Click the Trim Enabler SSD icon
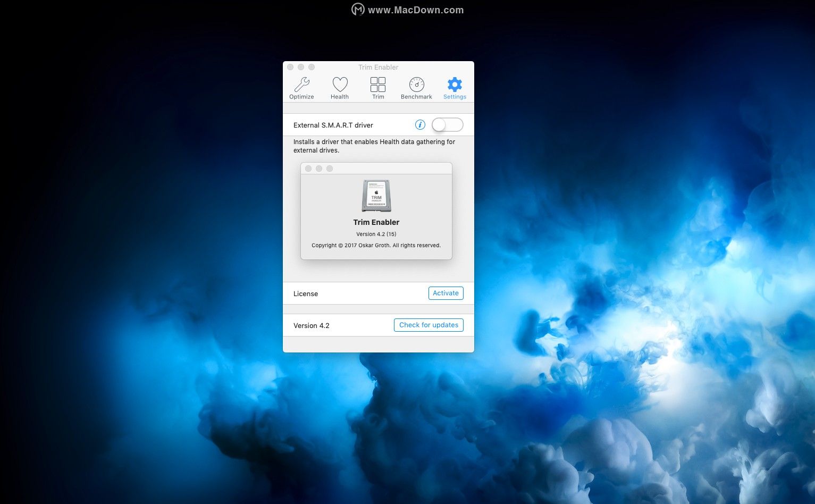Viewport: 815px width, 504px height. tap(376, 196)
